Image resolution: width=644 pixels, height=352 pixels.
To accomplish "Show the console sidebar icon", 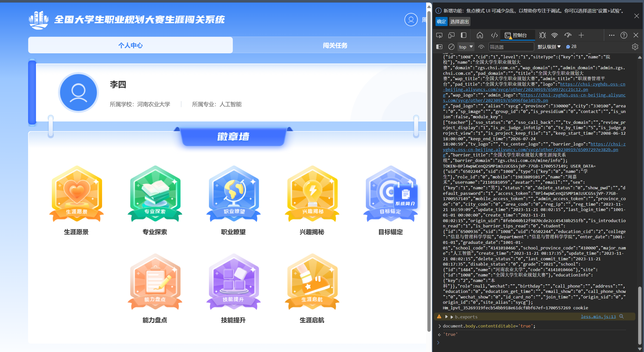I will [439, 47].
